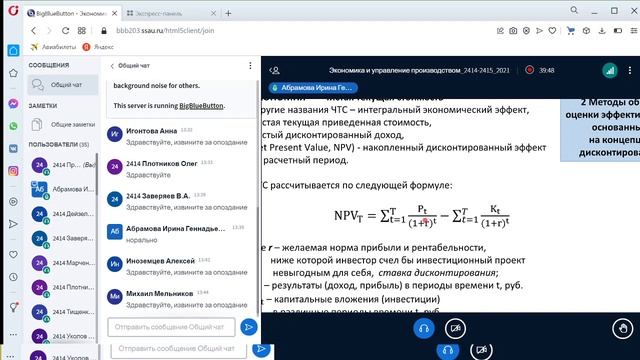640x360 pixels.
Task: Open BigBlueButton options menu in top right
Action: 630,70
